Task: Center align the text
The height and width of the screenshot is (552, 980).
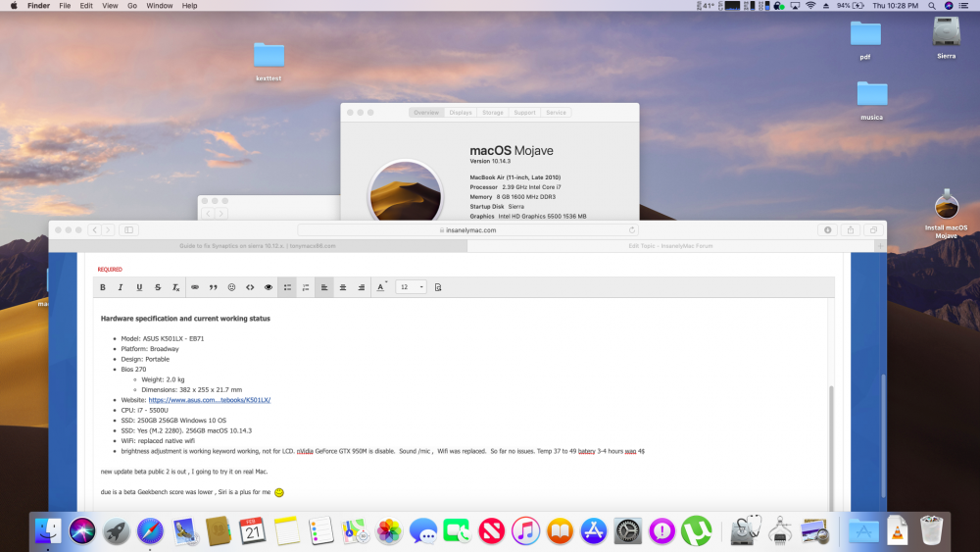Action: 342,287
